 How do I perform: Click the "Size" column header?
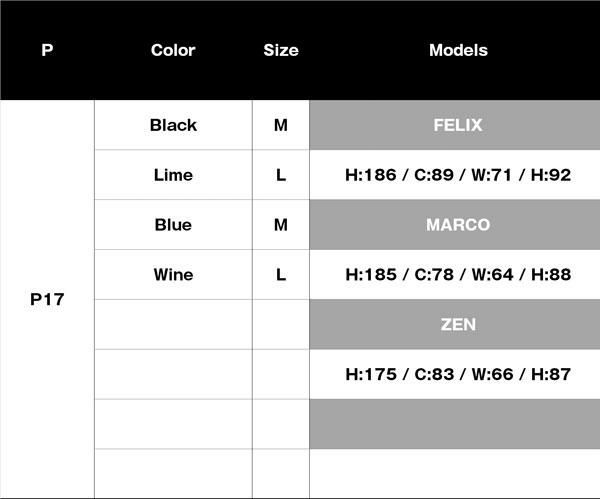(281, 50)
